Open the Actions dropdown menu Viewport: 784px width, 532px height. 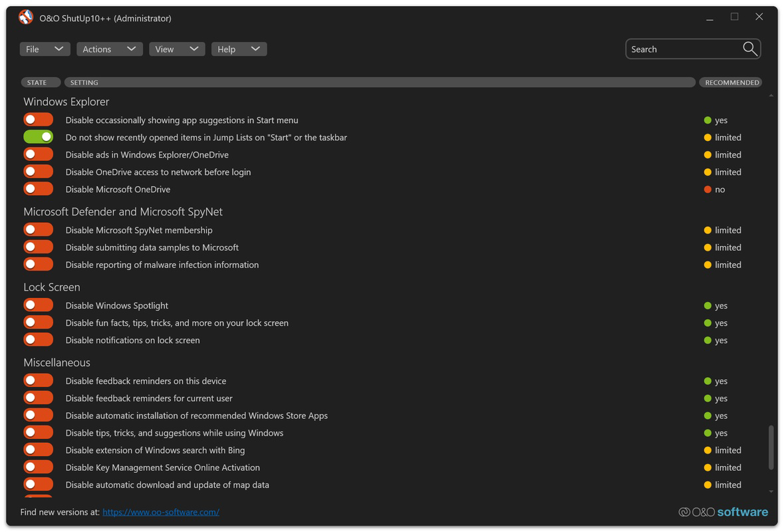(110, 49)
